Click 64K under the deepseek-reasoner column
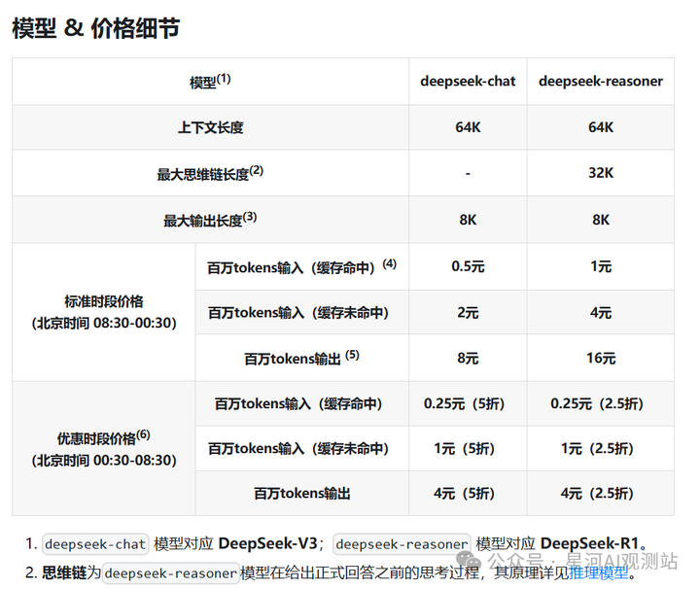Viewport: 700px width, 589px height. (601, 127)
